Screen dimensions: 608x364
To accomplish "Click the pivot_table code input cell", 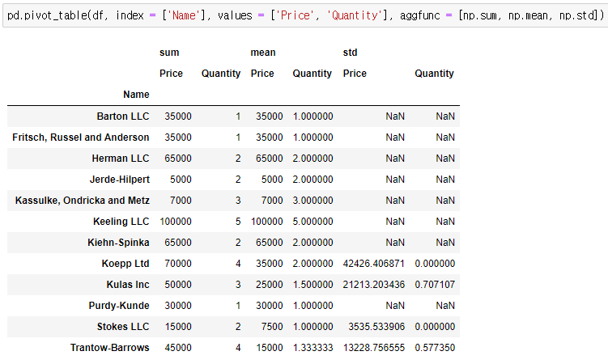I will 305,15.
